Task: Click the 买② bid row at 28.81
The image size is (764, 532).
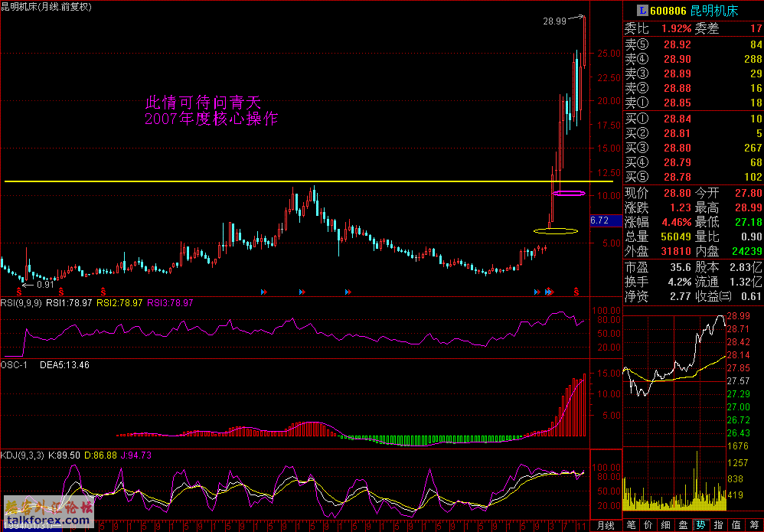Action: pos(694,133)
